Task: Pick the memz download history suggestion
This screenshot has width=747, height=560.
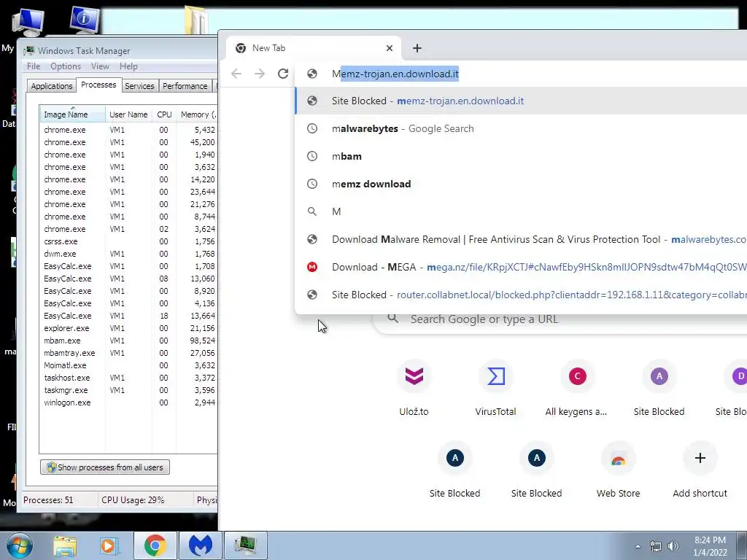Action: [x=522, y=184]
